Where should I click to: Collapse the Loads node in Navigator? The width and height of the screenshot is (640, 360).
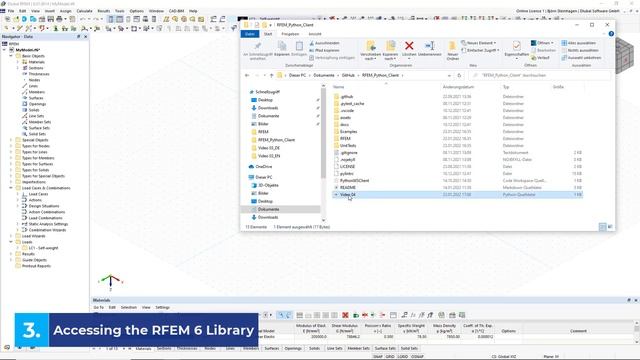pos(11,242)
